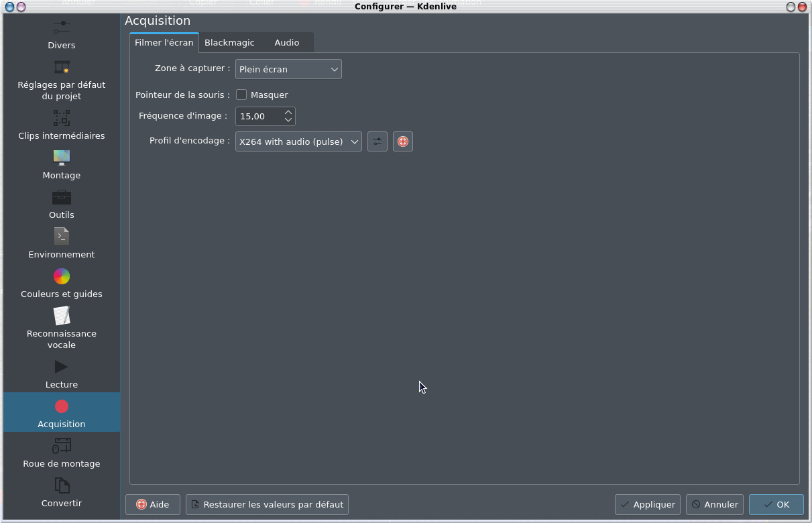The image size is (812, 523).
Task: Switch to the Blackmagic tab
Action: coord(229,42)
